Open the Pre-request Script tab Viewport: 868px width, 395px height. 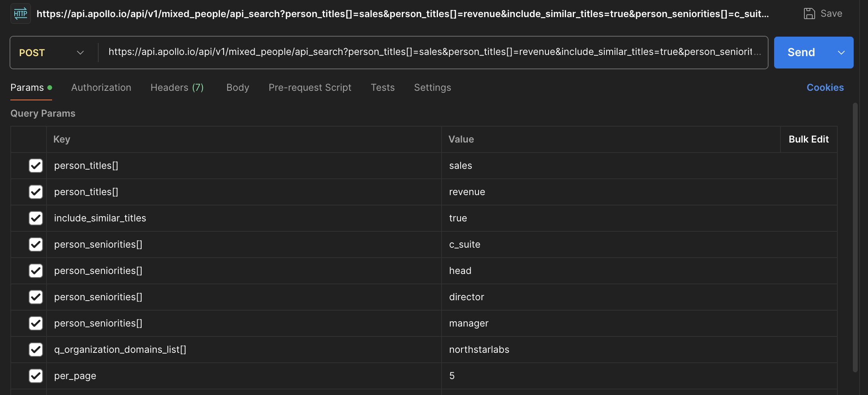(x=310, y=88)
